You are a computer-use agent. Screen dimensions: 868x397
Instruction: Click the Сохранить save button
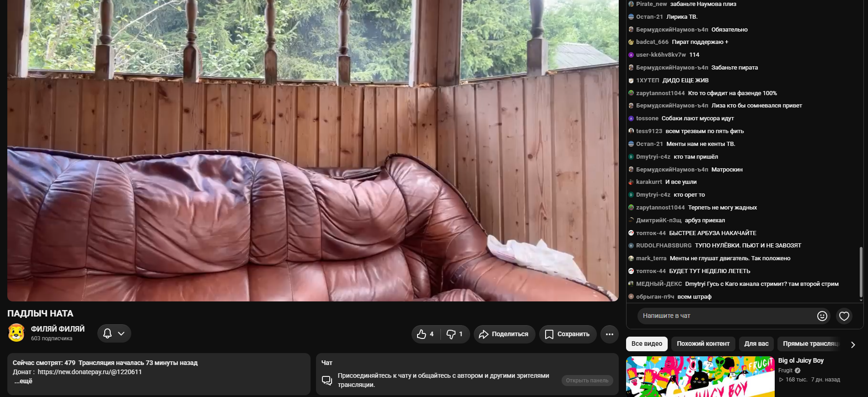click(568, 334)
